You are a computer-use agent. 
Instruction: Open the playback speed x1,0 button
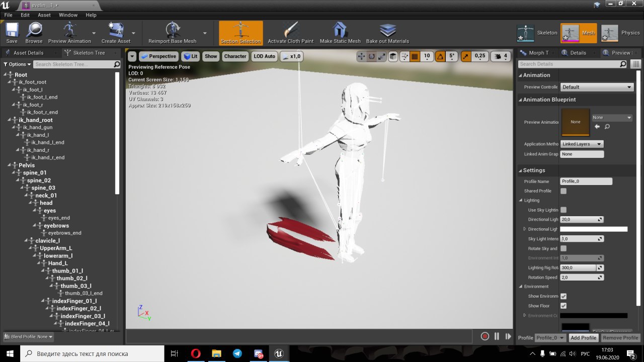click(x=292, y=56)
